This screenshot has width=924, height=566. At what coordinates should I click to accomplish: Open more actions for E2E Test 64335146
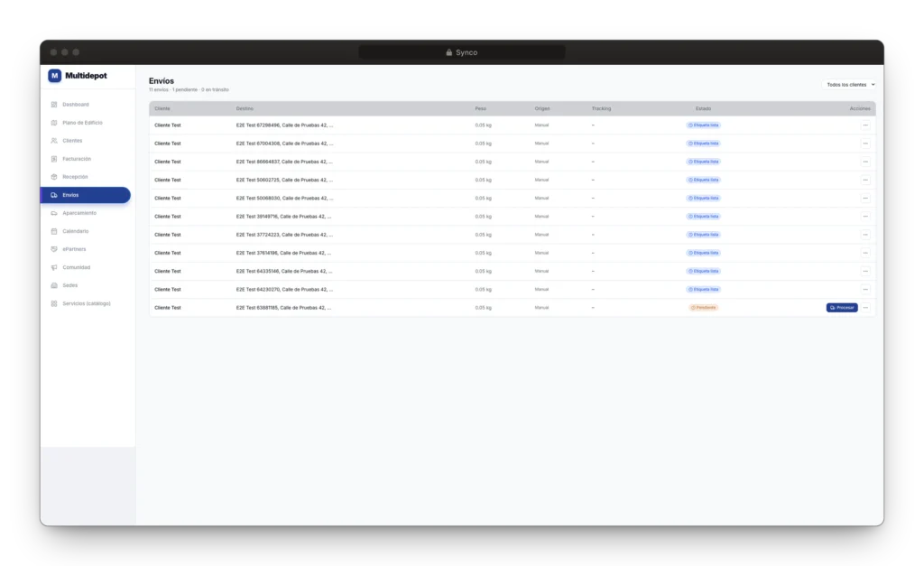(x=865, y=271)
